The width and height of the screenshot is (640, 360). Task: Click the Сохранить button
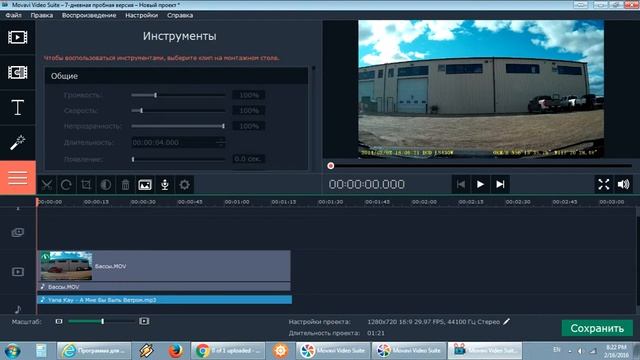click(x=597, y=328)
